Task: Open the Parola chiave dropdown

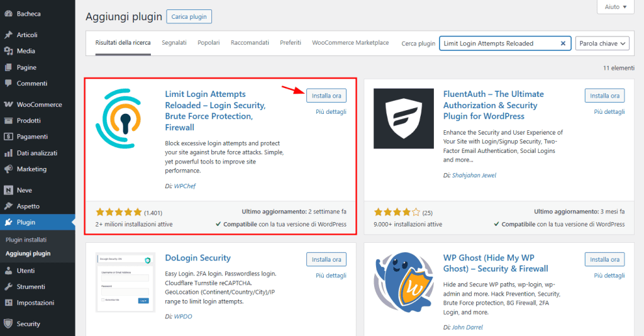Action: [x=602, y=43]
